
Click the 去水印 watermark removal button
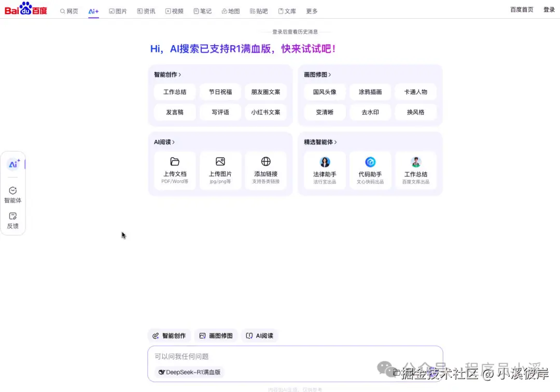pos(370,112)
